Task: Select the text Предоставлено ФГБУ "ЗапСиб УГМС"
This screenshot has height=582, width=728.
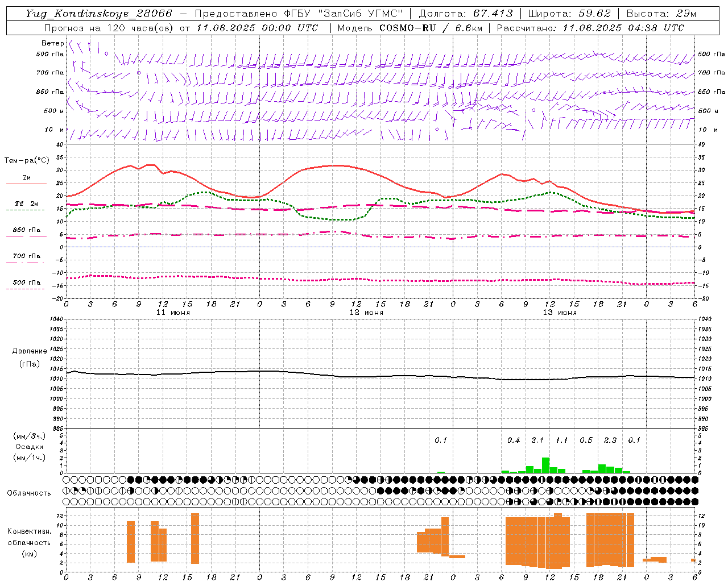Action: pyautogui.click(x=299, y=14)
